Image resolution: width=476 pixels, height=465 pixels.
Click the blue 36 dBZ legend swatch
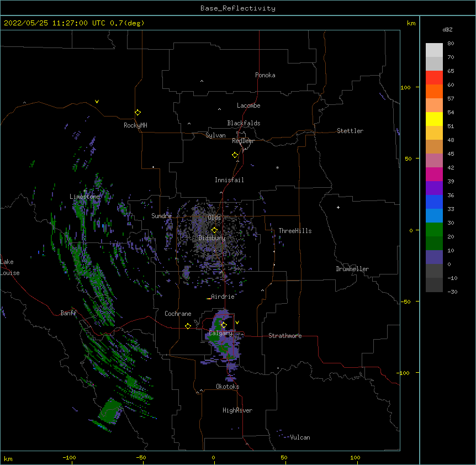pos(434,202)
